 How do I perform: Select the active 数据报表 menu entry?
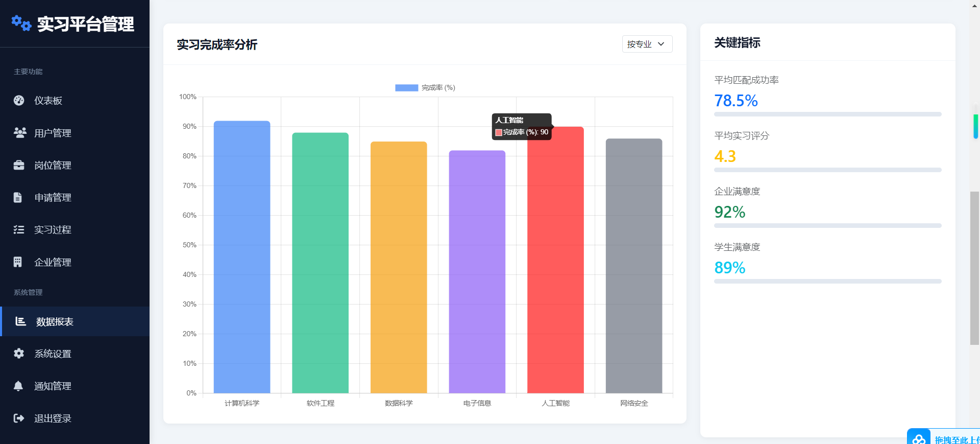coord(75,321)
